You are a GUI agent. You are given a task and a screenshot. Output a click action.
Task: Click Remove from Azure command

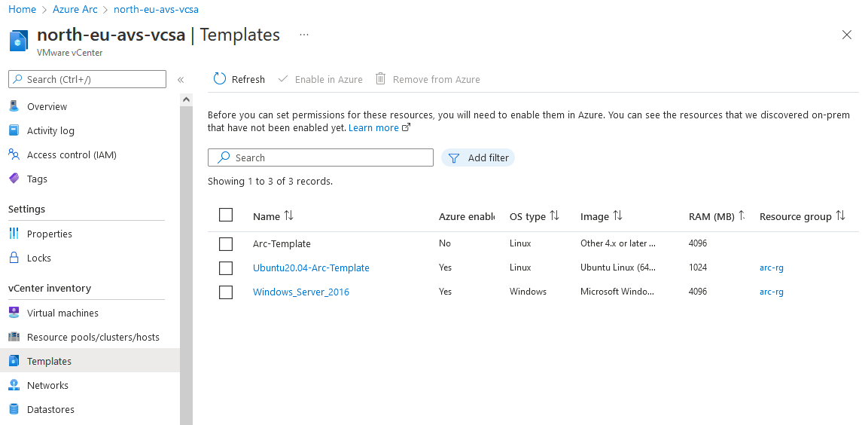(428, 79)
